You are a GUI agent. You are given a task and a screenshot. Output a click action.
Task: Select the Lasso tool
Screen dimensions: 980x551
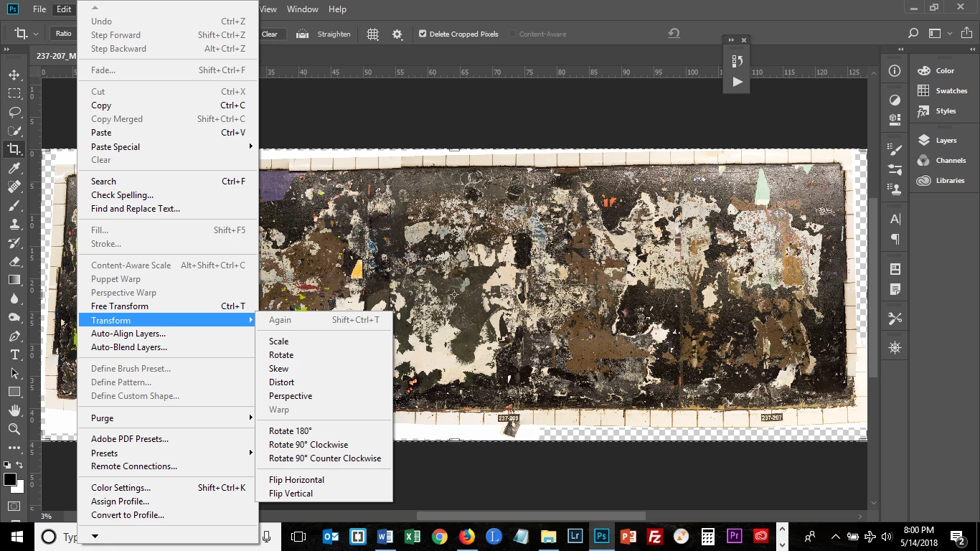pos(14,112)
